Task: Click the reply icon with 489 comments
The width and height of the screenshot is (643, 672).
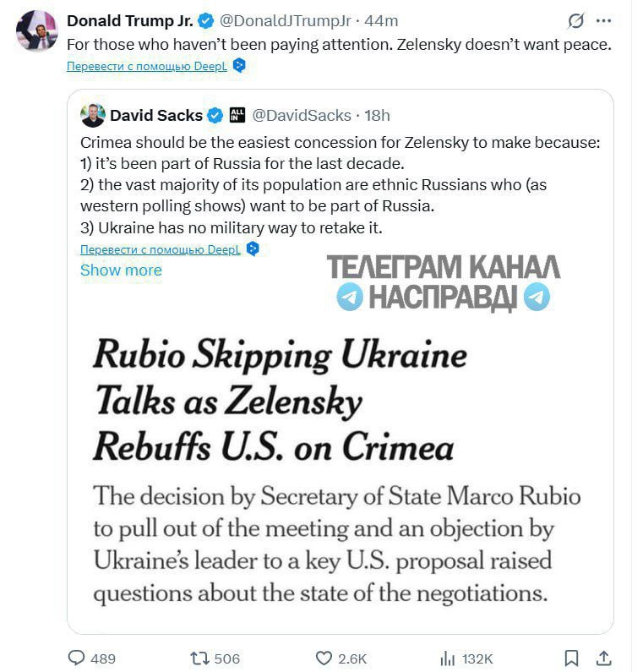Action: pyautogui.click(x=77, y=658)
